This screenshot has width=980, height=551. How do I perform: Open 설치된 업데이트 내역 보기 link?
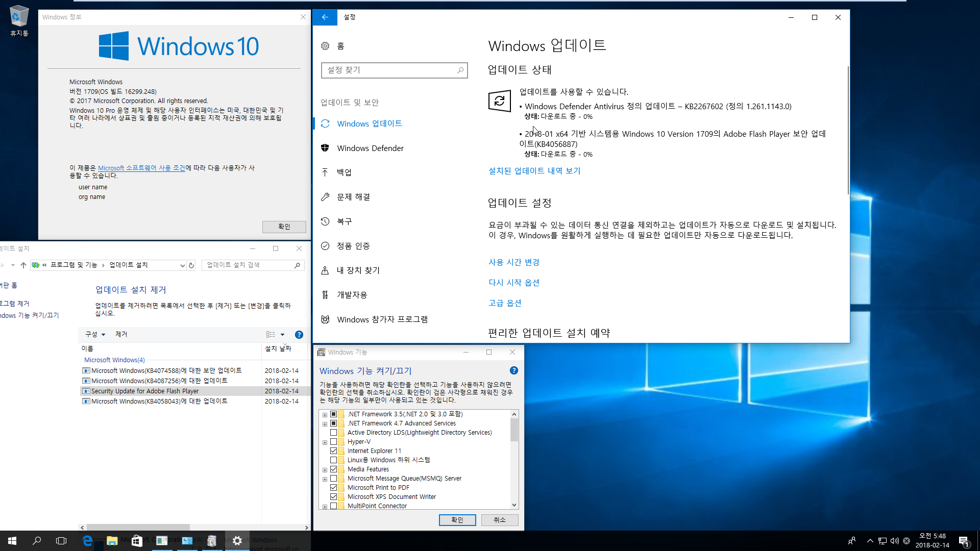click(534, 171)
